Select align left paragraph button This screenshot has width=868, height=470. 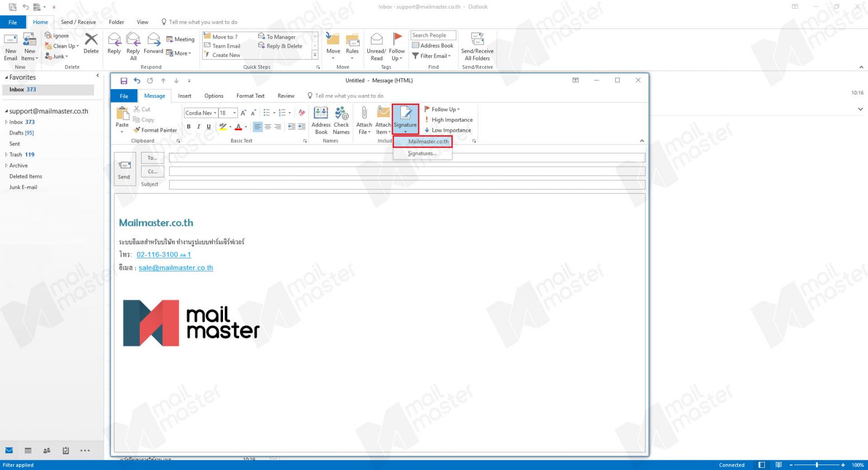click(x=258, y=126)
